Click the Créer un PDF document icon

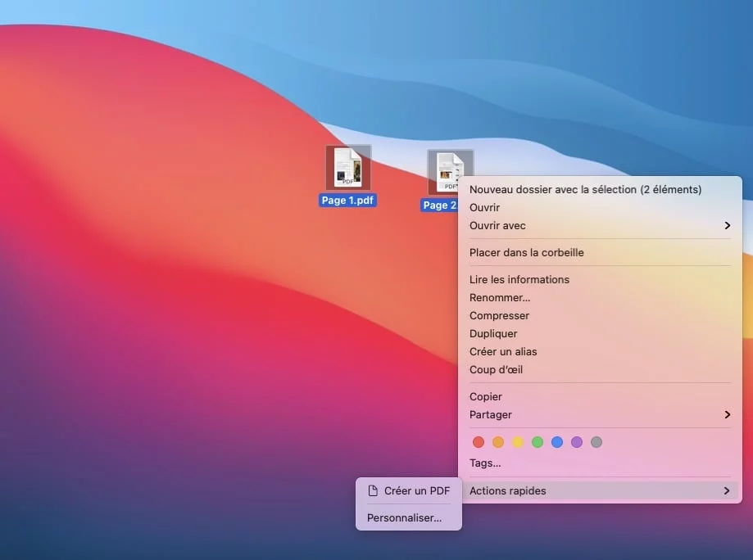click(x=374, y=490)
